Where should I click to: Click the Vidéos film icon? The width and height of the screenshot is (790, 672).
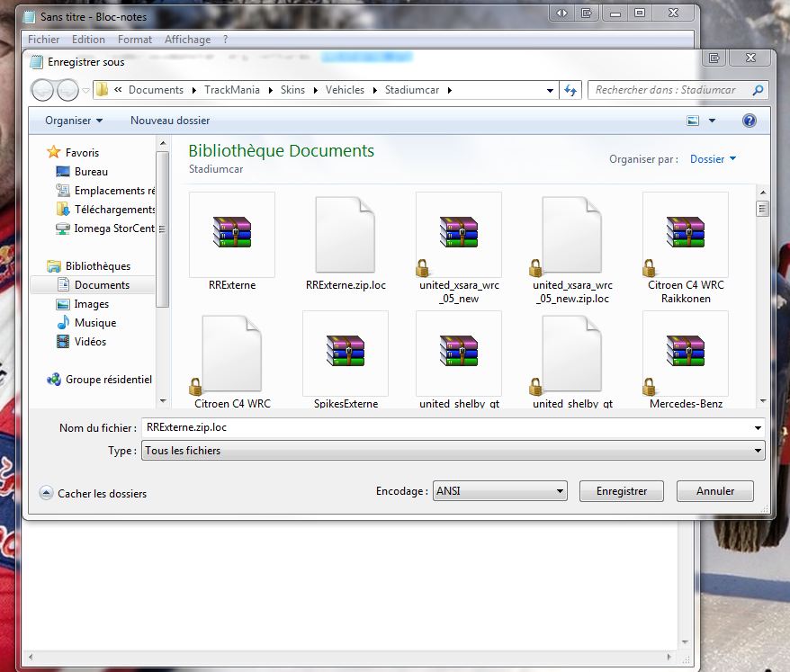(63, 342)
